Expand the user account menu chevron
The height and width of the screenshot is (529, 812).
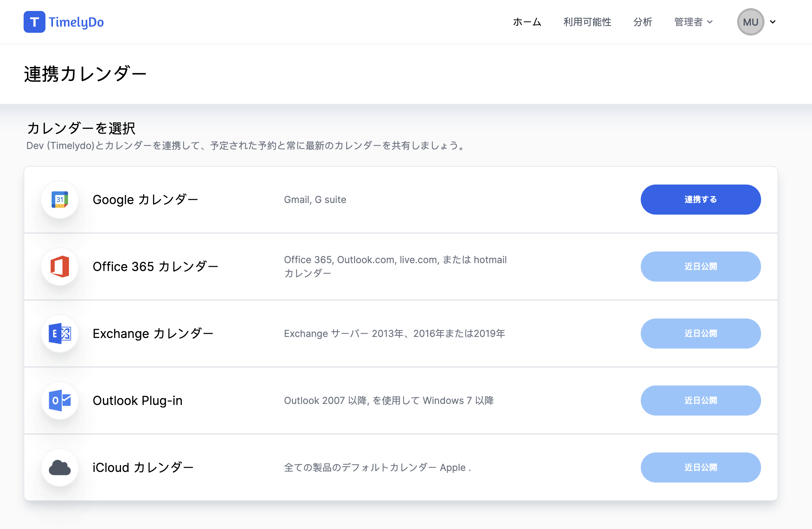click(773, 22)
